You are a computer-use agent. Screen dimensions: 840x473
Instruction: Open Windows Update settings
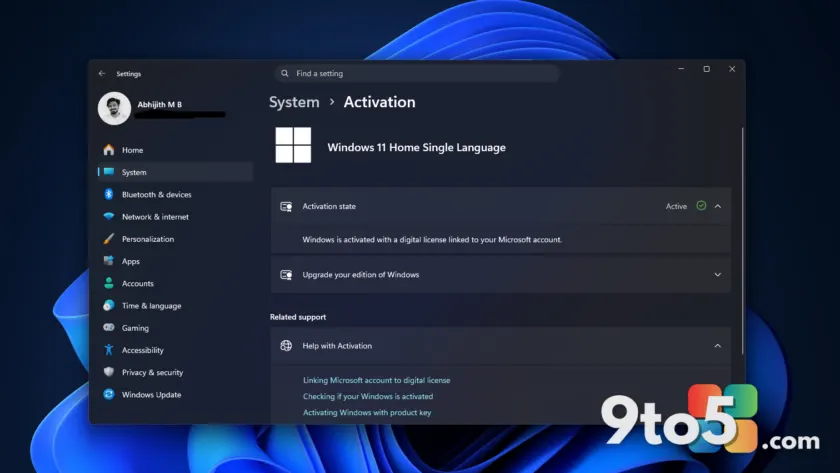coord(175,394)
